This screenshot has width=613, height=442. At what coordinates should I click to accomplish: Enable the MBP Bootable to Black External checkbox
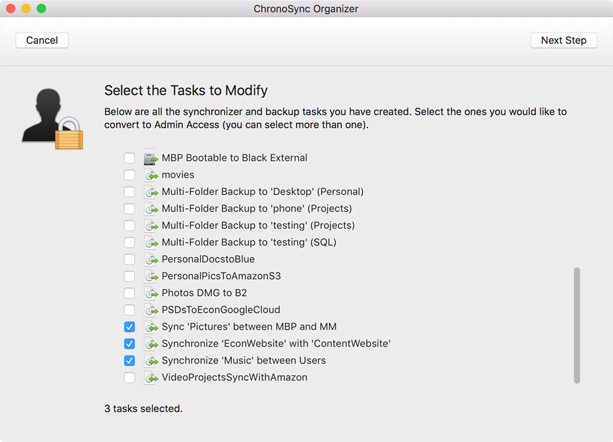(129, 158)
